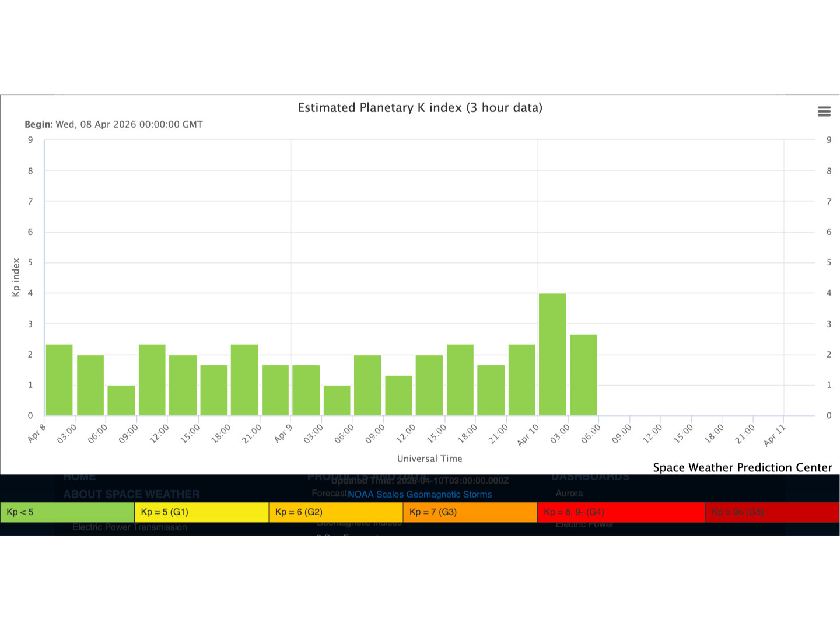Select the bar starting at Apr 9 21:00
This screenshot has width=840, height=630.
pos(521,380)
